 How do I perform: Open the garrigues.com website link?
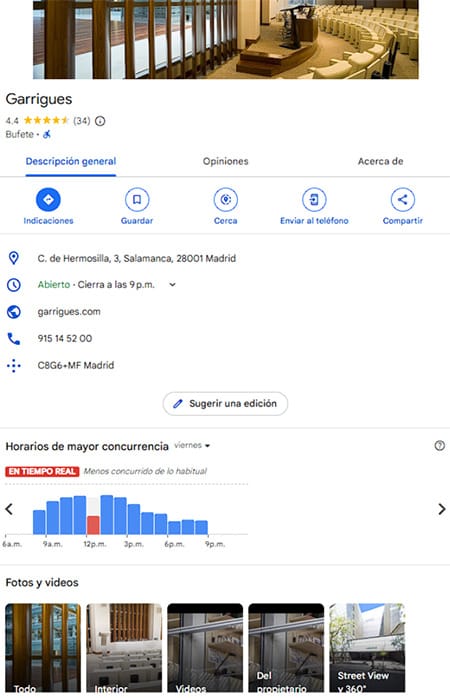point(69,312)
